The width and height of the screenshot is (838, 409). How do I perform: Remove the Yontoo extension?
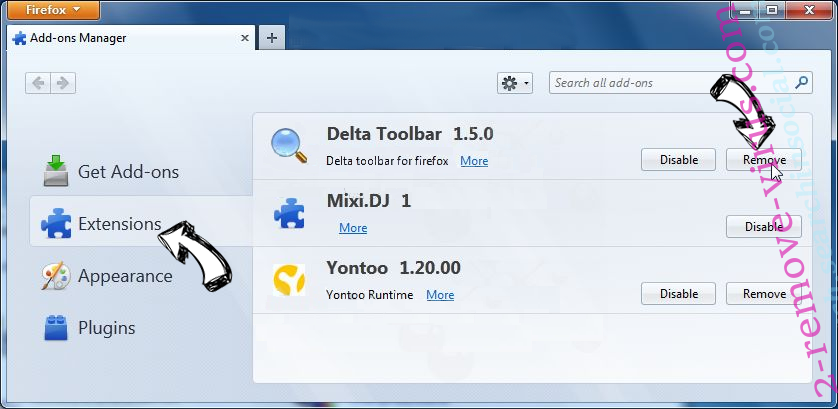(x=764, y=294)
